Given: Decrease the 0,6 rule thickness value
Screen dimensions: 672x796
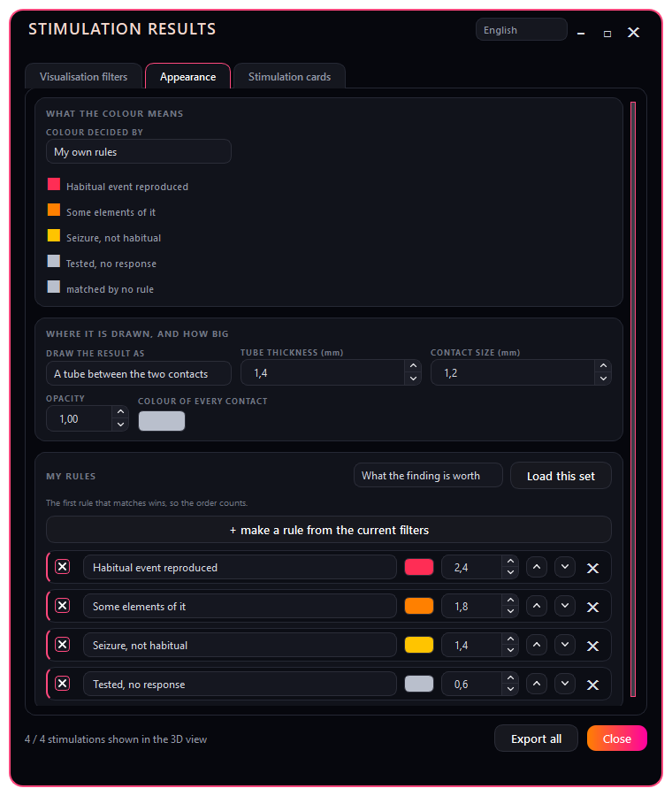Looking at the screenshot, I should click(510, 691).
